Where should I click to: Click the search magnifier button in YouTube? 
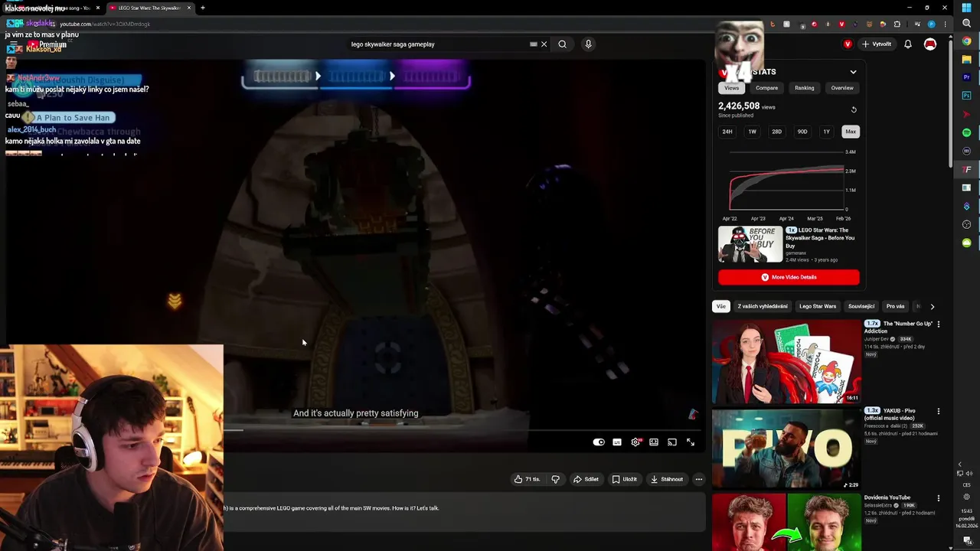coord(562,44)
